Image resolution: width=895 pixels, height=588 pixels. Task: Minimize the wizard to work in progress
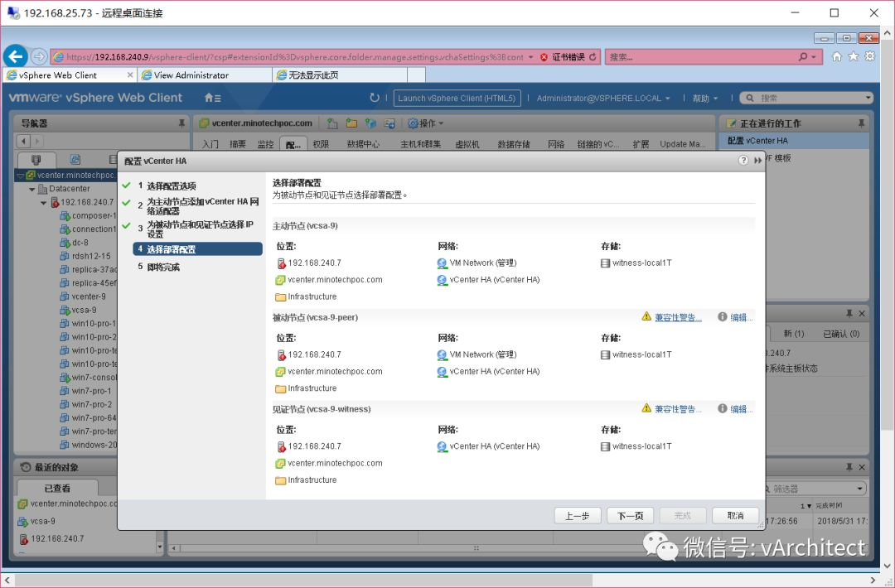click(757, 161)
